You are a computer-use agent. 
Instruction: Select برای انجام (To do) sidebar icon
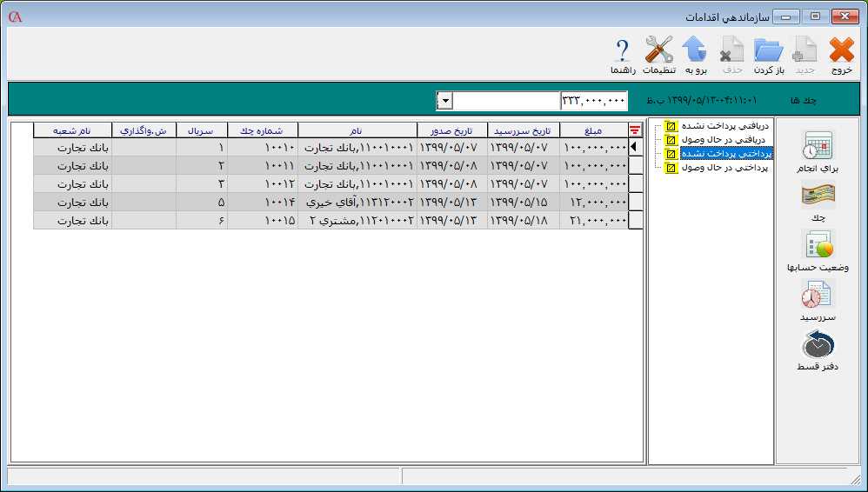pos(818,152)
